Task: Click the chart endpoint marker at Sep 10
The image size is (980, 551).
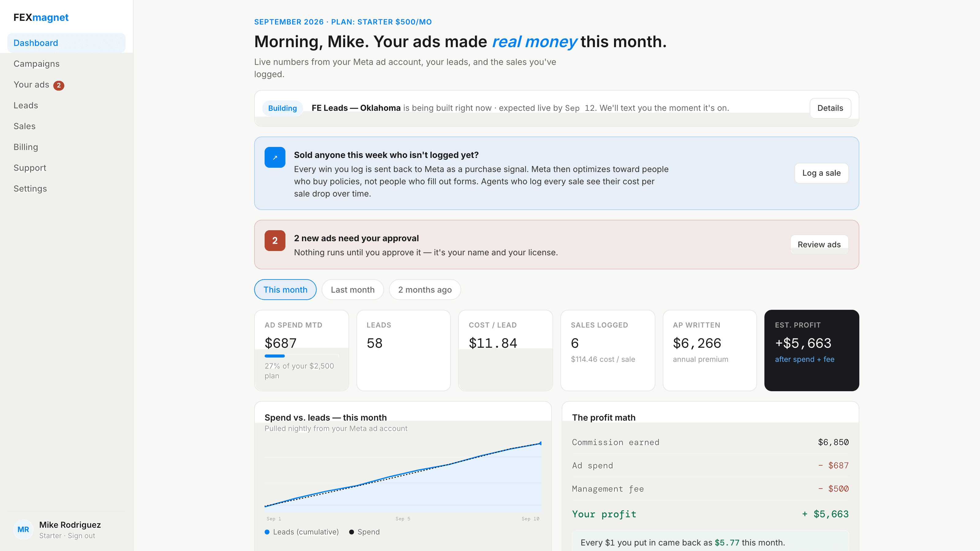Action: (540, 443)
